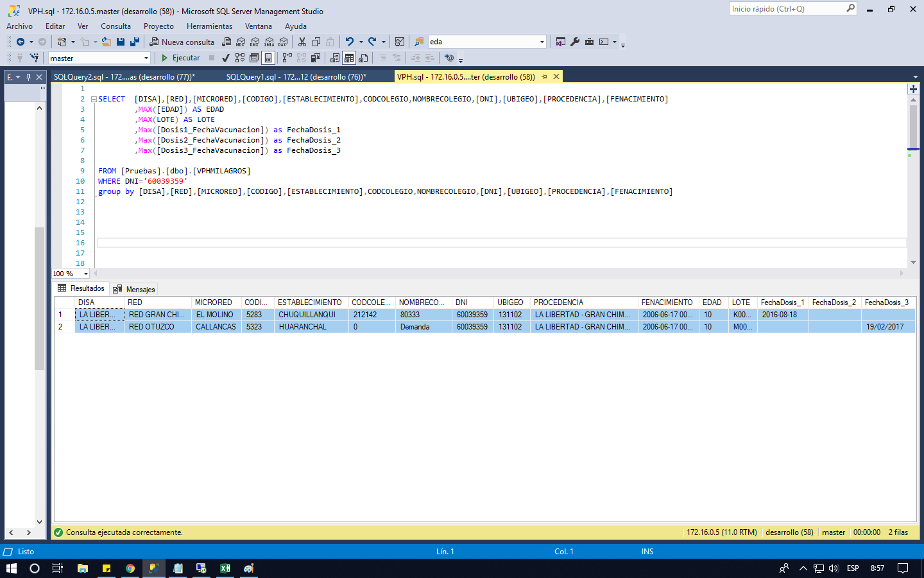The image size is (924, 578).
Task: Save the file with the floppy icon
Action: (121, 42)
